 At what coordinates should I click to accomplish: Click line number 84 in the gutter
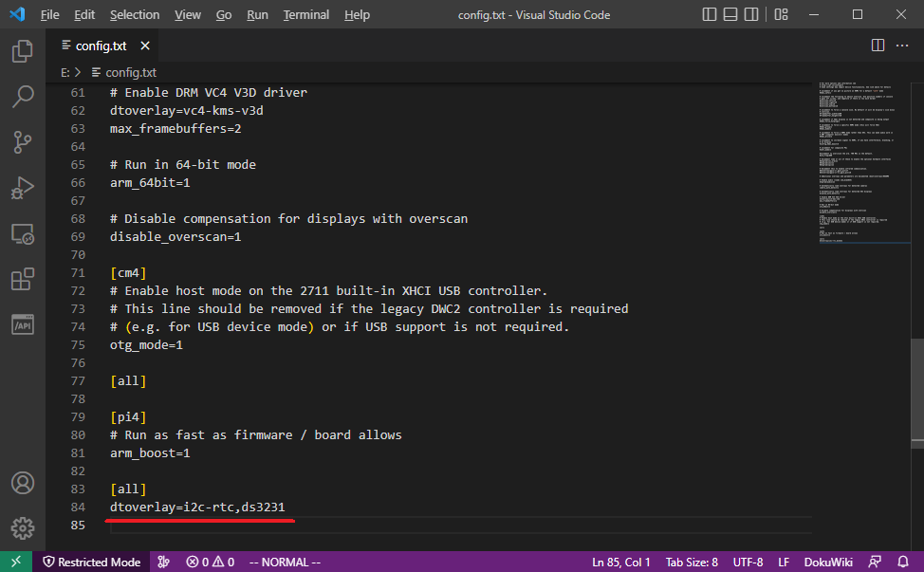(78, 507)
